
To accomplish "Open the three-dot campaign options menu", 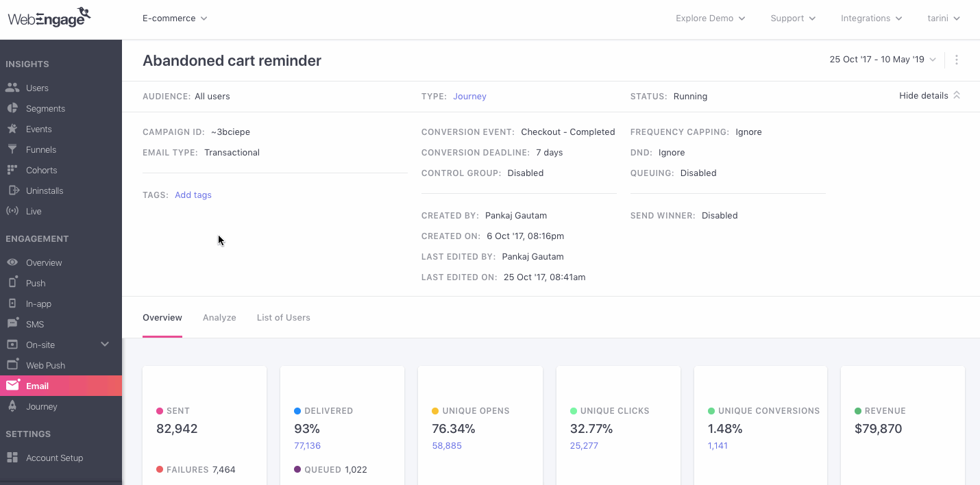I will pos(957,60).
